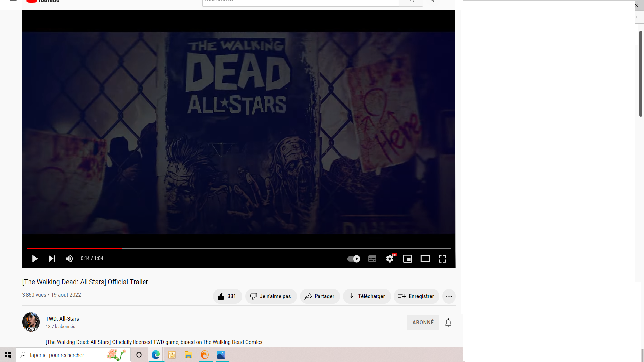Screen dimensions: 644x362
Task: Toggle the autoplay switch
Action: pos(354,259)
